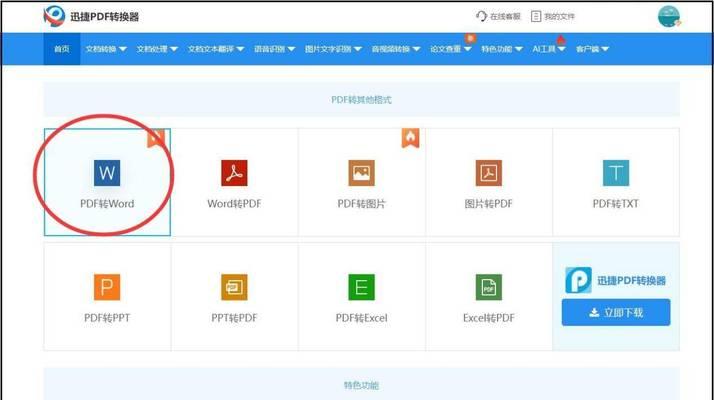Select the 图片转PDF conversion tool
This screenshot has height=400, width=714.
coord(489,182)
